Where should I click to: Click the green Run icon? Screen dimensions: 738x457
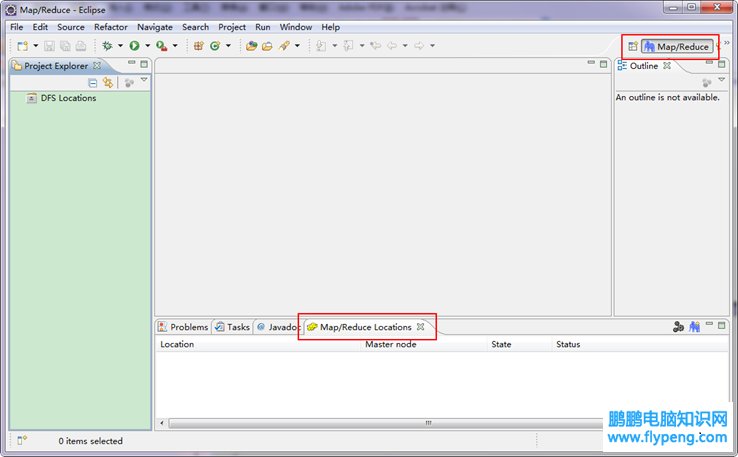[135, 46]
